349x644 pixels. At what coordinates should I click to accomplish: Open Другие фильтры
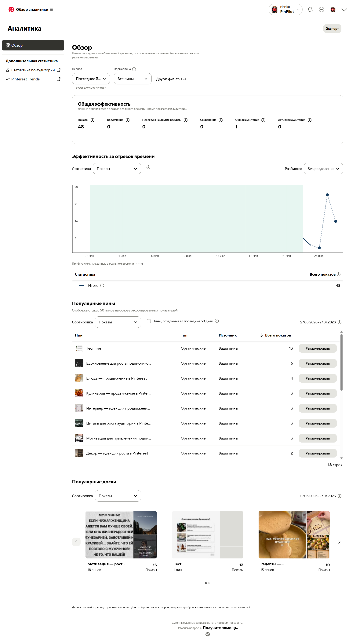171,79
